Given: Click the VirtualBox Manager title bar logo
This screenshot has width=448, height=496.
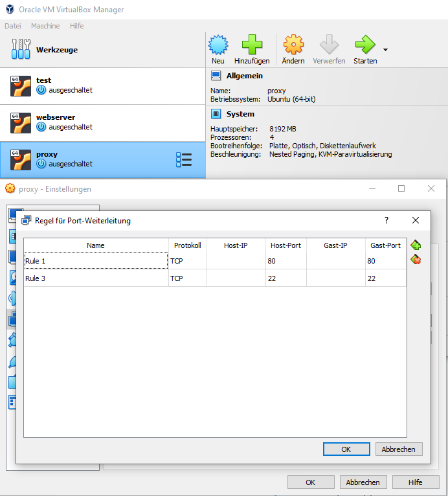Looking at the screenshot, I should (10, 10).
